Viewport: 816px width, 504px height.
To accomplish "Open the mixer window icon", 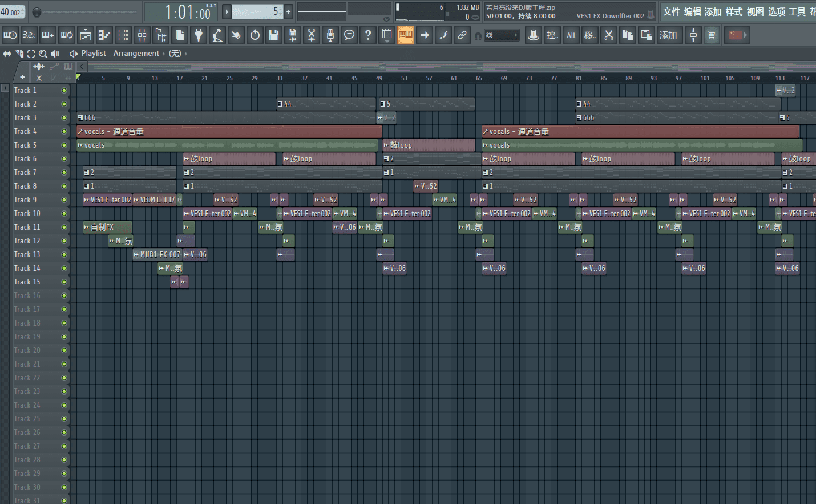I will (x=142, y=35).
